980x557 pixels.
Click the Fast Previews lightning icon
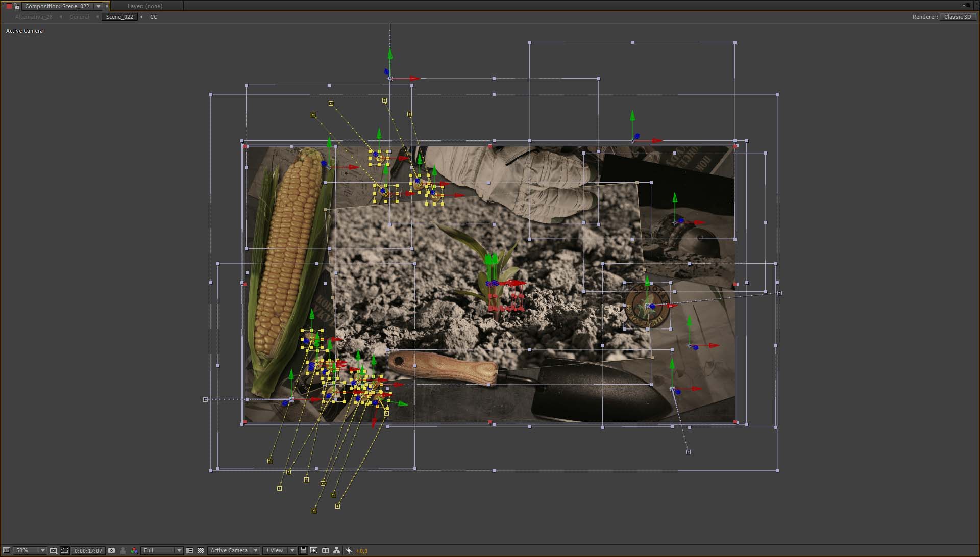click(x=314, y=551)
